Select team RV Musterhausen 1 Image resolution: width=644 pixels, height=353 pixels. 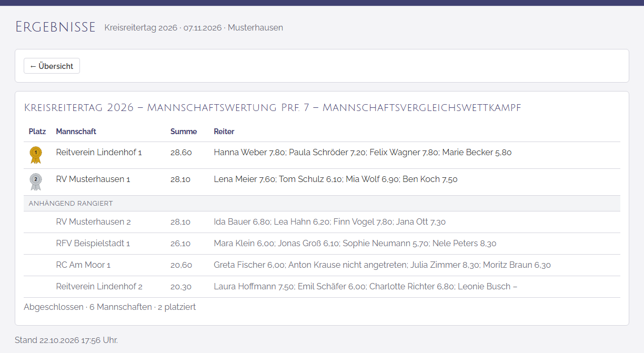[93, 179]
